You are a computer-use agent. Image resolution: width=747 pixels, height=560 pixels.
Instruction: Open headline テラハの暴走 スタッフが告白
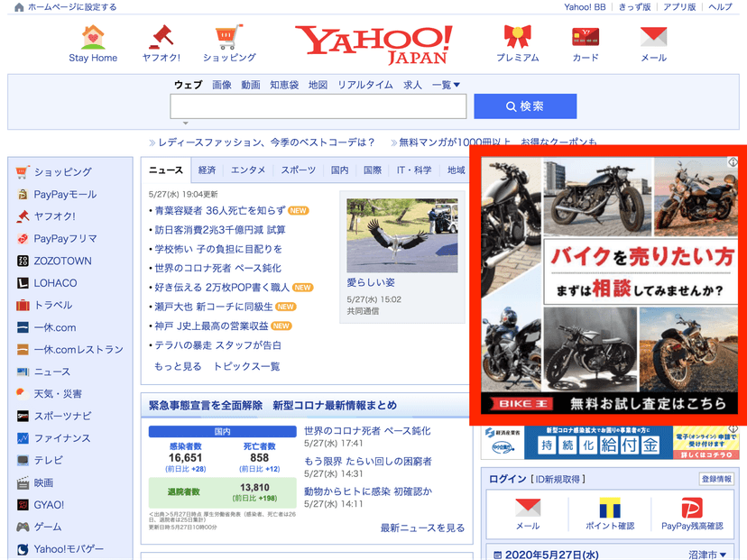217,345
